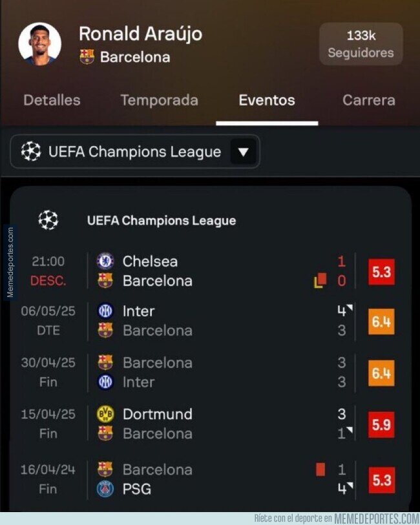Select the Eventos tab

click(266, 101)
